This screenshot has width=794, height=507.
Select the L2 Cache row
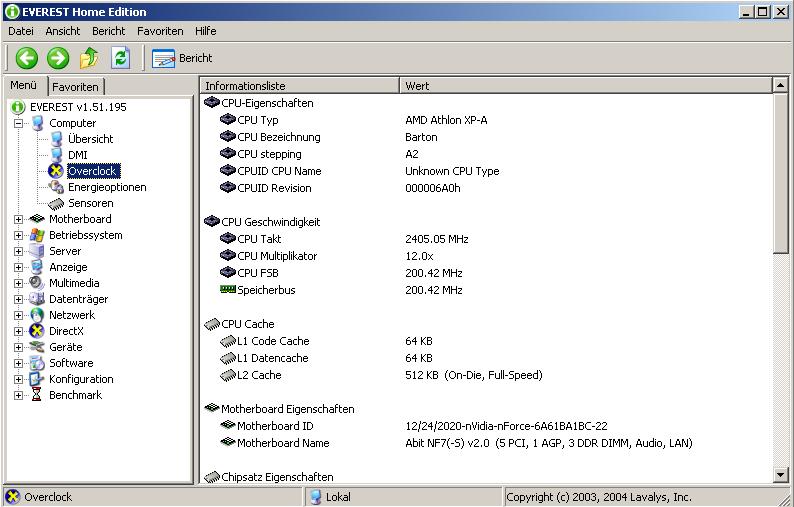click(x=487, y=375)
